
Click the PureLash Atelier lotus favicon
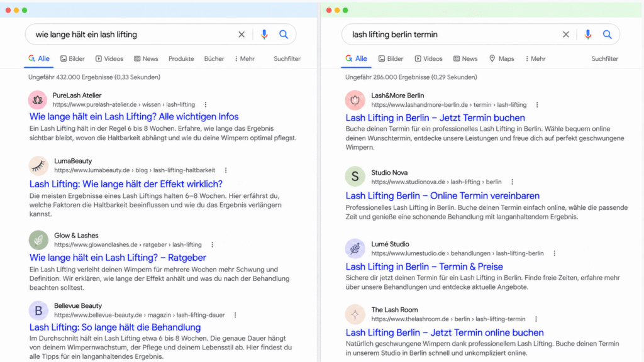(38, 100)
